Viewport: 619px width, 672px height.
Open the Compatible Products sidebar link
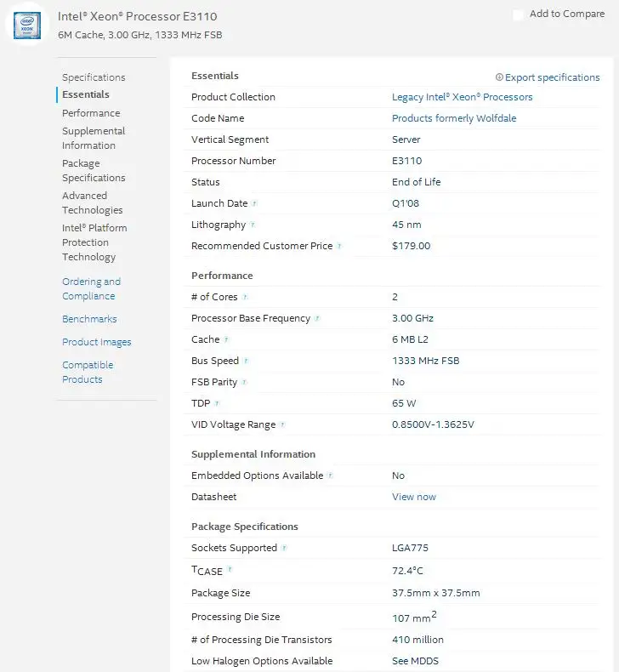pos(88,372)
